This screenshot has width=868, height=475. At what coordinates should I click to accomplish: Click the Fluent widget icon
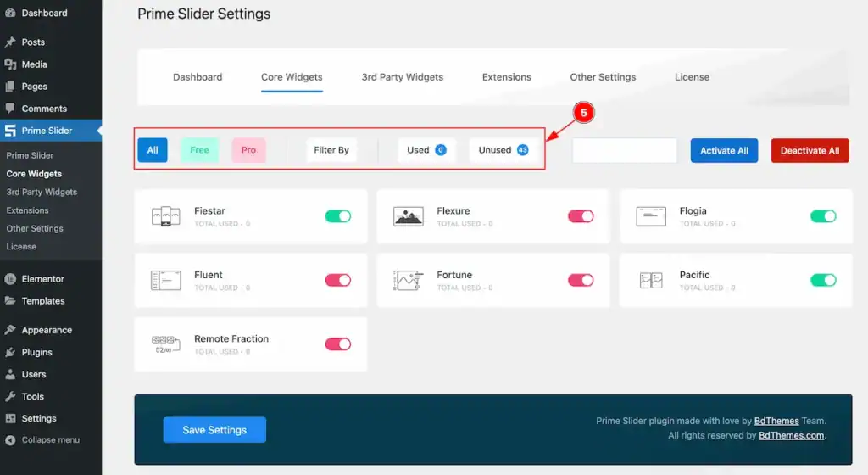(165, 280)
